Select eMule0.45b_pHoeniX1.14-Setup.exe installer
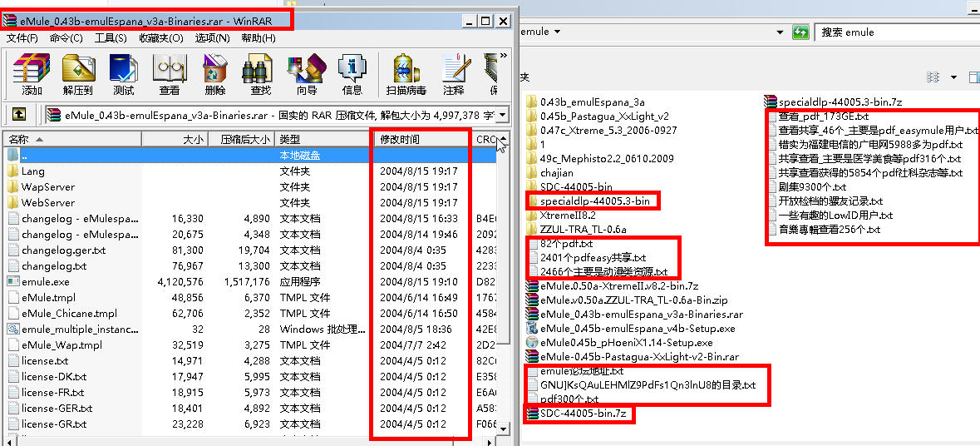980x446 pixels. [x=626, y=343]
